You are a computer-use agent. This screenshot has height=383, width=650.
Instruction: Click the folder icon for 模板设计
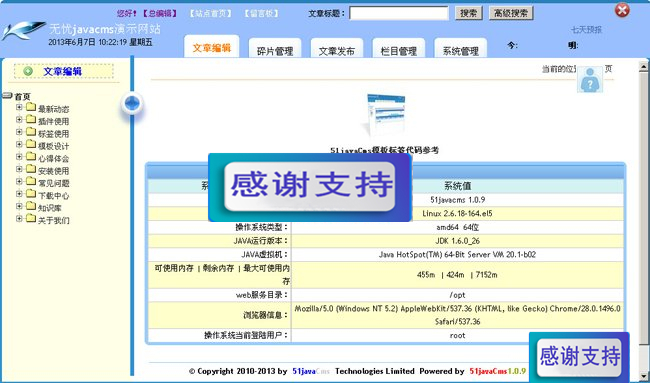pyautogui.click(x=31, y=145)
